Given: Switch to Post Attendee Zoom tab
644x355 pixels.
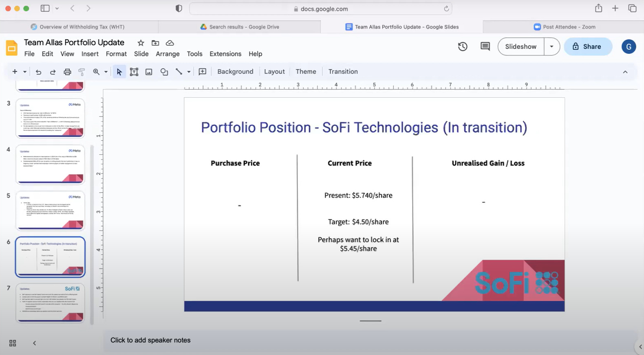Looking at the screenshot, I should (564, 27).
